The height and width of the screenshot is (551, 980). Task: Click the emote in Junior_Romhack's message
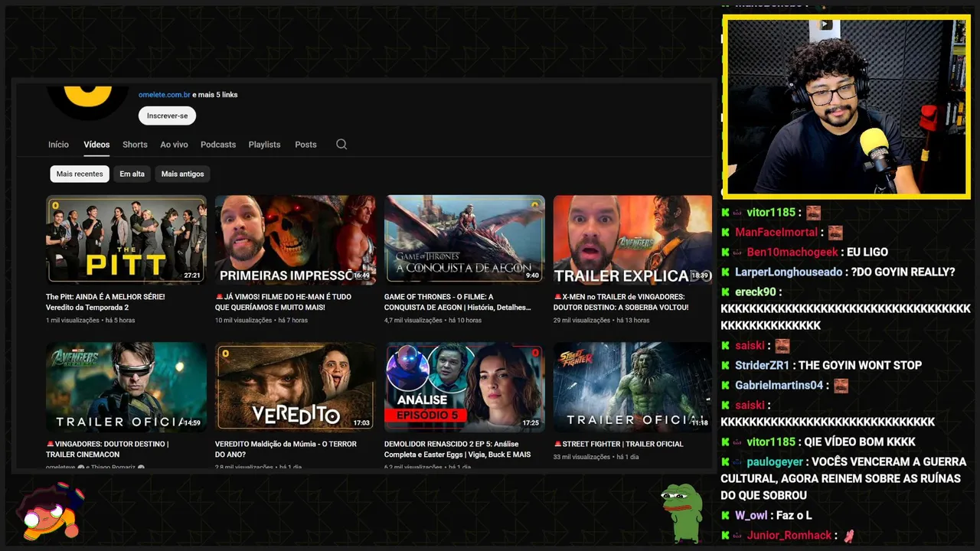[848, 535]
